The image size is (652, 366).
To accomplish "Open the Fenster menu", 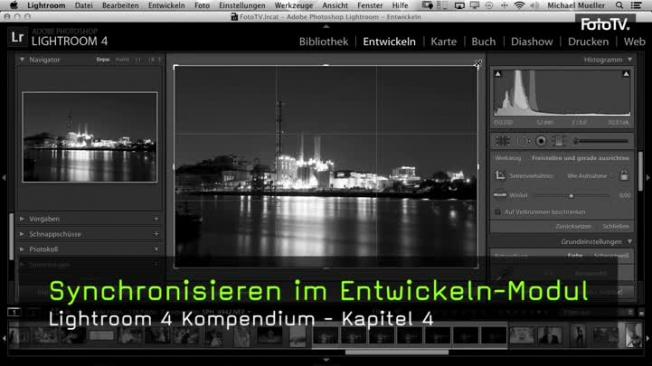I will [370, 5].
